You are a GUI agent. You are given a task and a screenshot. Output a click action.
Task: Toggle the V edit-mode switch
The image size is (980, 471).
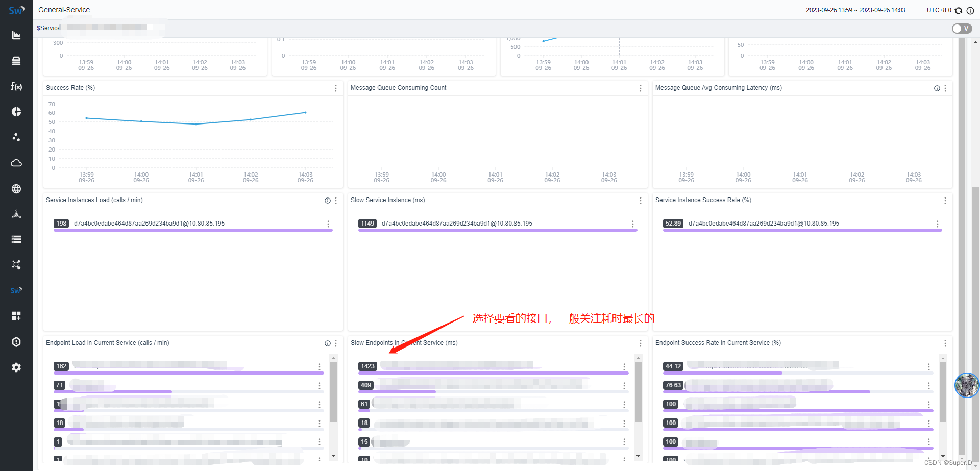[x=962, y=29]
